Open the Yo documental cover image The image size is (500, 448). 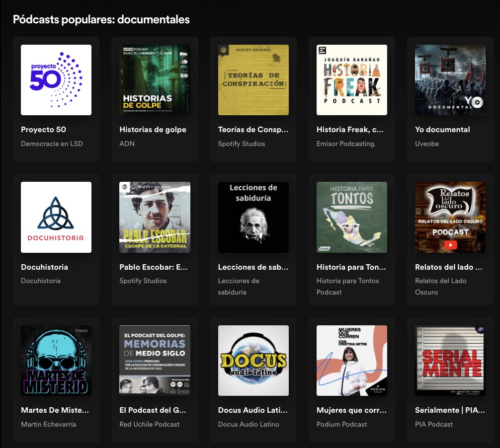click(450, 80)
